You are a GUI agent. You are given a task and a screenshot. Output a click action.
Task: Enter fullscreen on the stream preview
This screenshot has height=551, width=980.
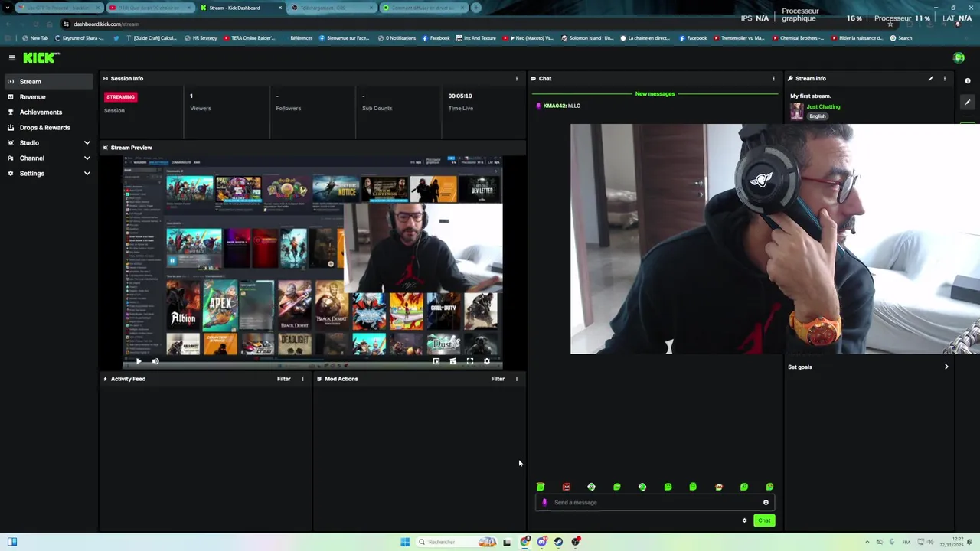click(x=470, y=361)
